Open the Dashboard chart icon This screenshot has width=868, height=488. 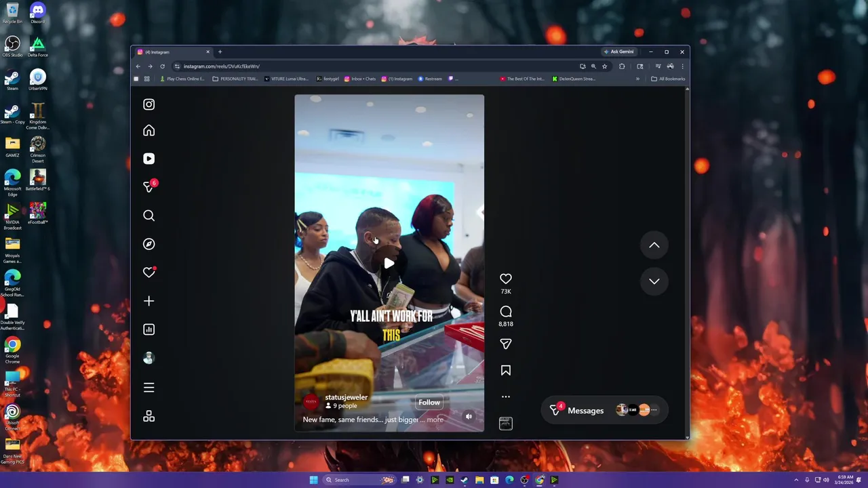(149, 329)
